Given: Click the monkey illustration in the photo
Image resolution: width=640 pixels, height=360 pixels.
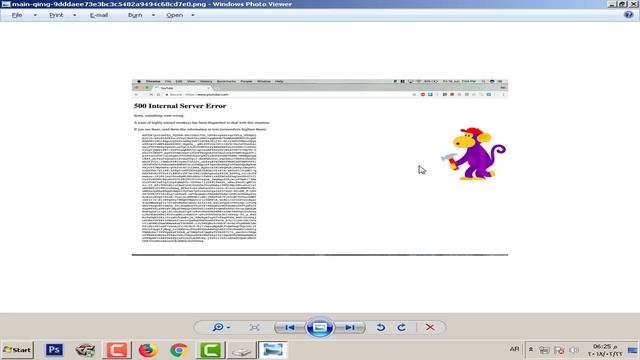Looking at the screenshot, I should [x=473, y=154].
